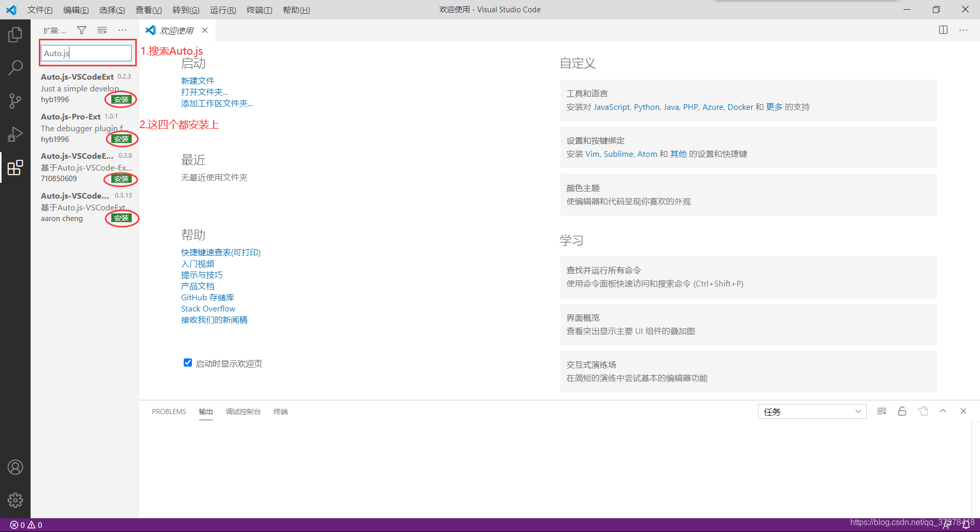The width and height of the screenshot is (980, 532).
Task: Open the 查找并运行所有命令 card
Action: tap(748, 277)
